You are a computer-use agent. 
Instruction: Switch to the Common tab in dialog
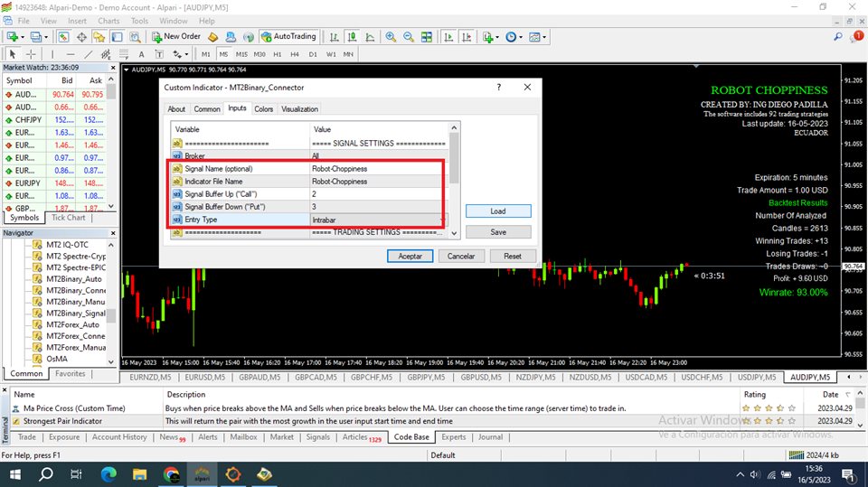click(x=207, y=109)
